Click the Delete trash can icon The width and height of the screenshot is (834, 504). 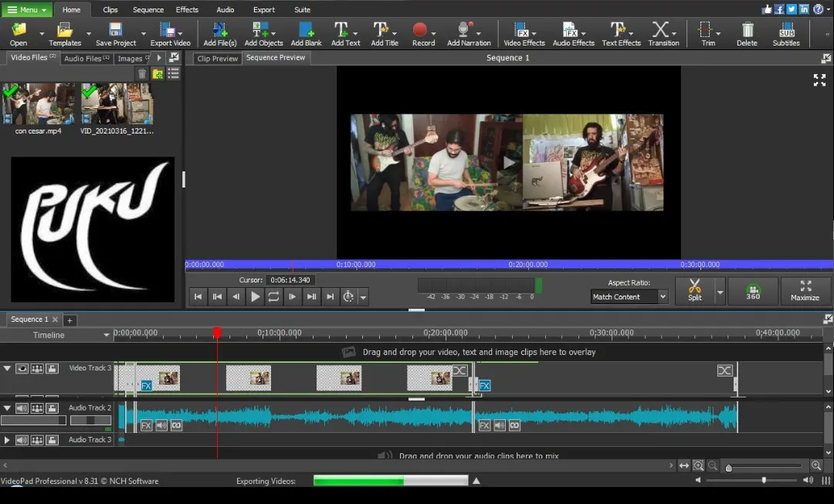coord(747,33)
